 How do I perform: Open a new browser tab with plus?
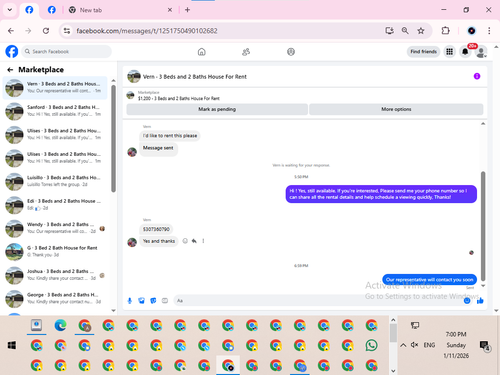click(x=187, y=10)
